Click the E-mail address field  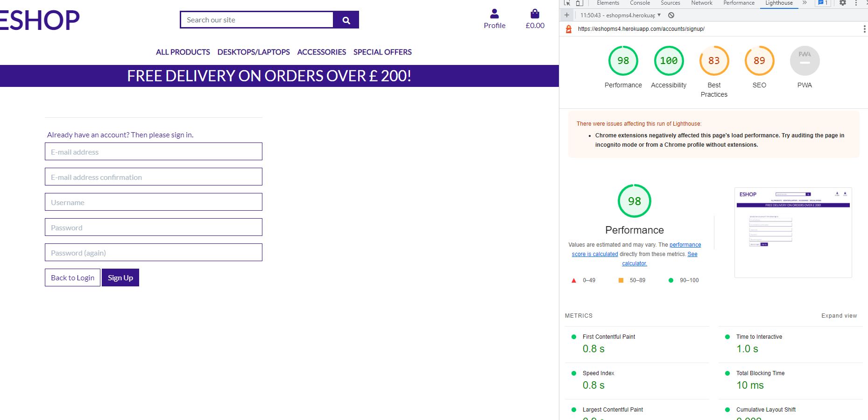point(154,152)
